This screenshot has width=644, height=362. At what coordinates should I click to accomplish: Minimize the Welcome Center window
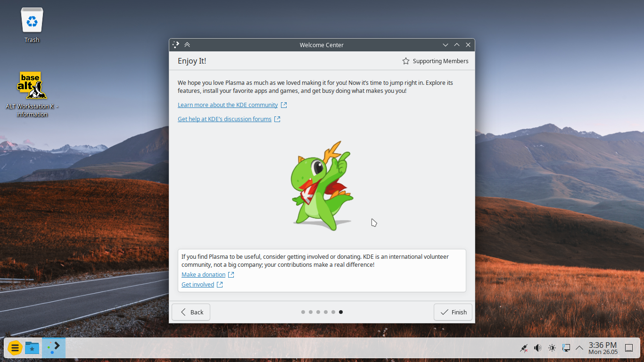point(446,45)
